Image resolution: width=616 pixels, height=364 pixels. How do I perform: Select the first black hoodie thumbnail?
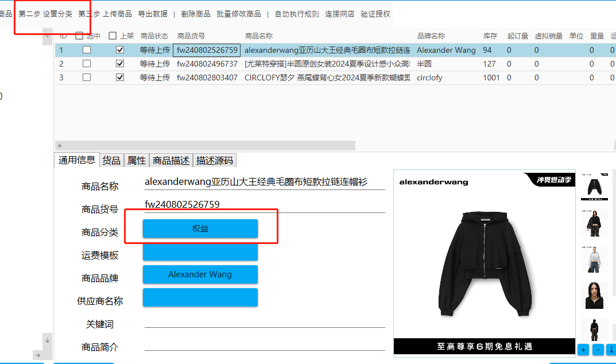click(594, 187)
